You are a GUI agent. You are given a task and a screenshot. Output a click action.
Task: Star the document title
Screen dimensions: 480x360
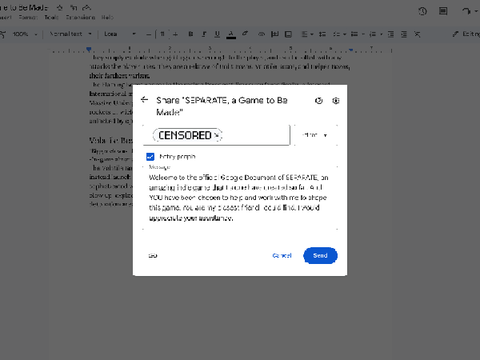tap(60, 7)
